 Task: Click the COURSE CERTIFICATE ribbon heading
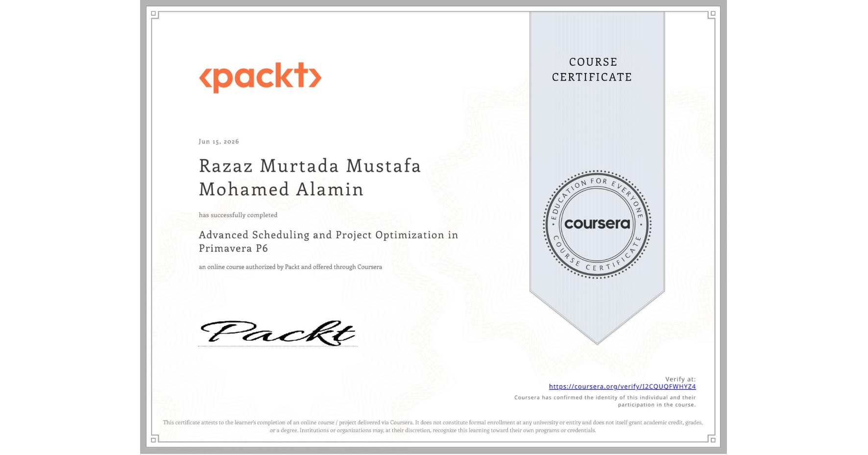592,70
